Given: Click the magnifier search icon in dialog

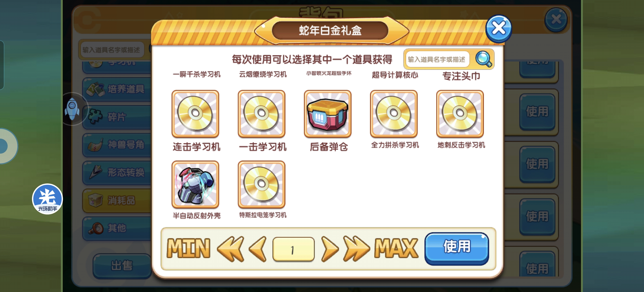Looking at the screenshot, I should 483,59.
